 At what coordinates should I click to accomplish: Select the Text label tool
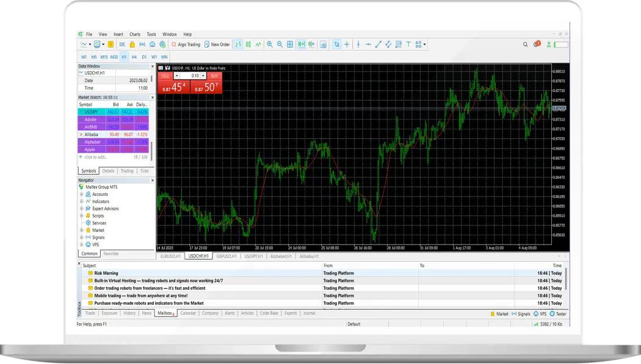click(x=408, y=45)
